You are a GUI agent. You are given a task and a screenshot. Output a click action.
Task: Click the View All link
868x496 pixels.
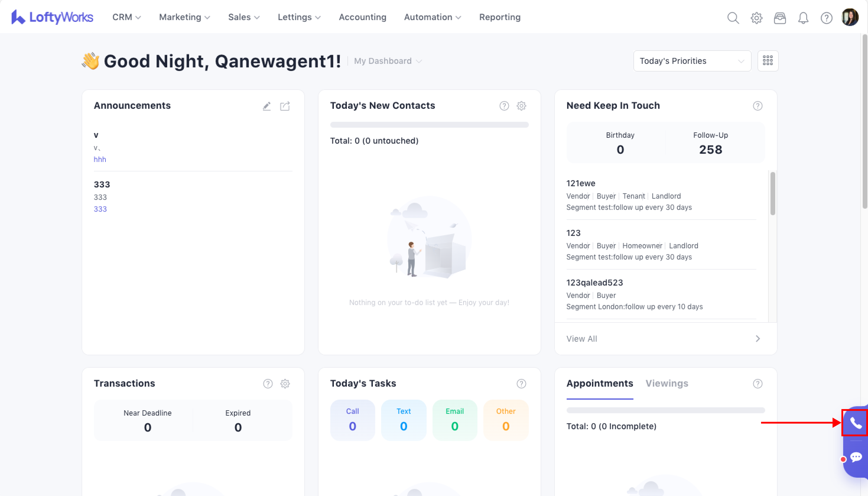tap(582, 339)
